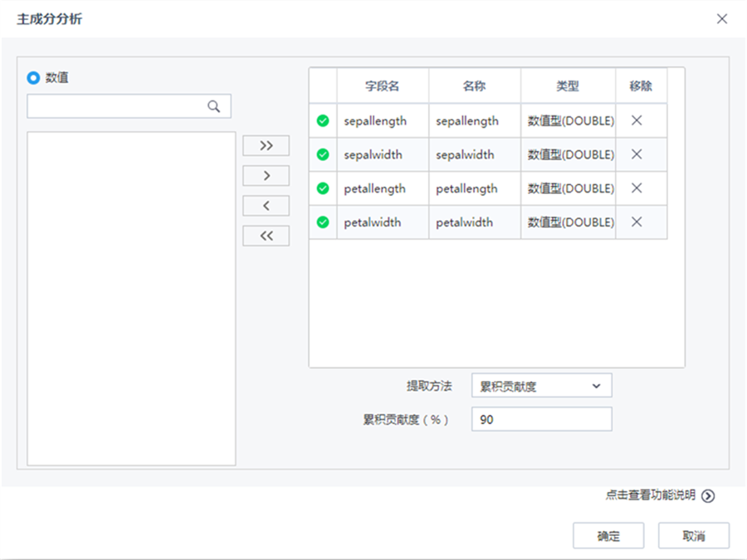This screenshot has width=747, height=560.
Task: Click the single right arrow transfer icon
Action: pos(266,175)
